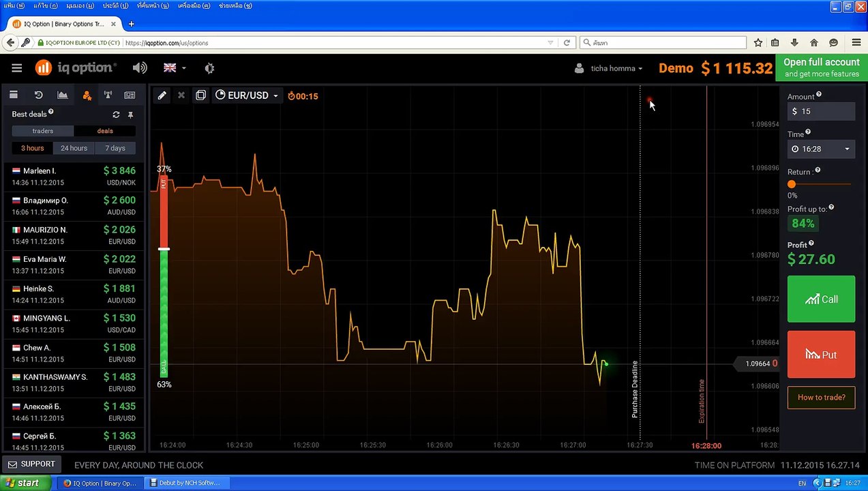Open the Profit help question mark

pos(811,243)
